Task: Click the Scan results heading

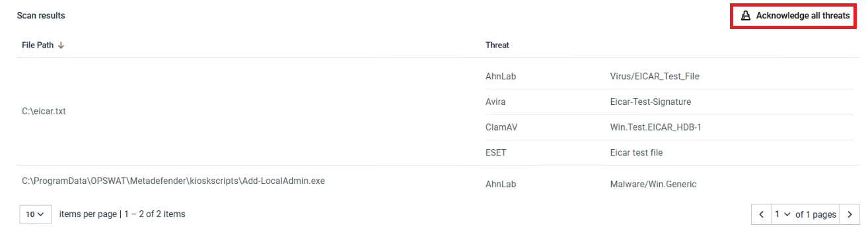Action: pos(41,15)
